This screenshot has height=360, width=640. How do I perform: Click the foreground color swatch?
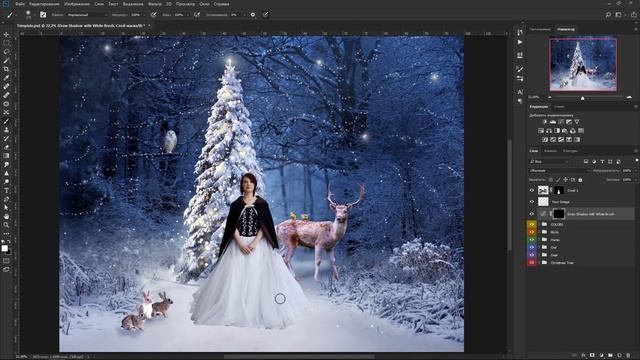[4, 248]
